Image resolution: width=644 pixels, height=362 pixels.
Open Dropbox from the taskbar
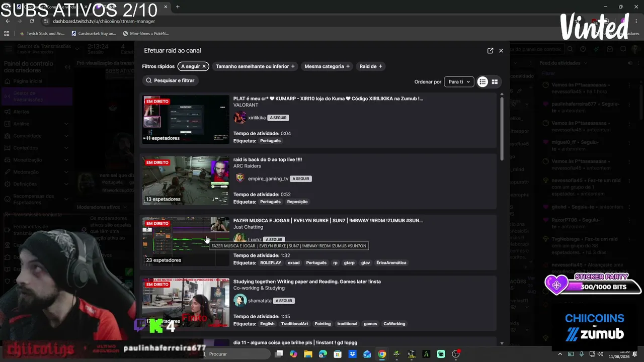pos(353,354)
